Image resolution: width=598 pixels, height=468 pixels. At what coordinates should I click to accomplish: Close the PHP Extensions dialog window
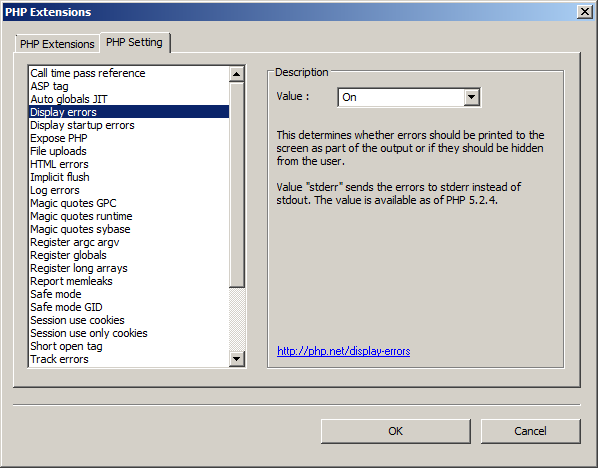(585, 12)
